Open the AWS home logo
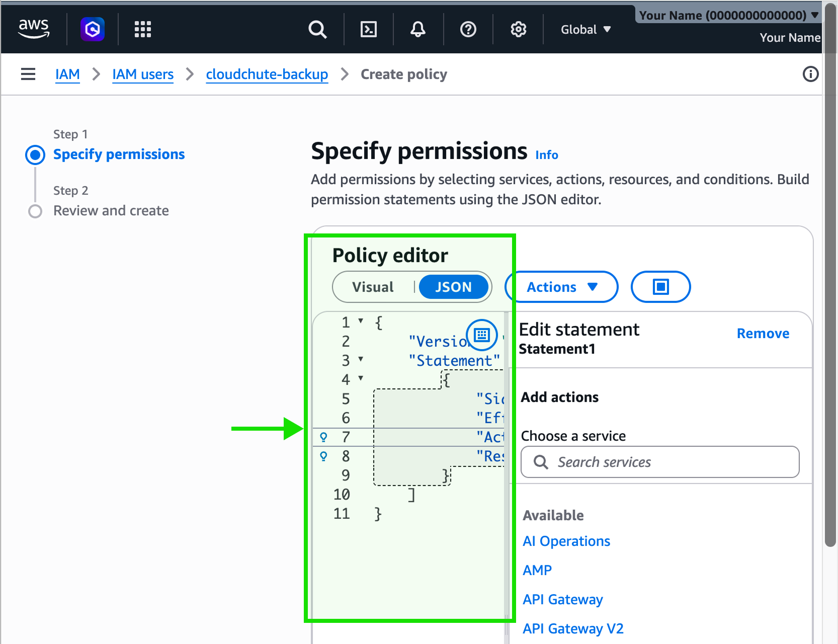The width and height of the screenshot is (838, 644). tap(34, 29)
